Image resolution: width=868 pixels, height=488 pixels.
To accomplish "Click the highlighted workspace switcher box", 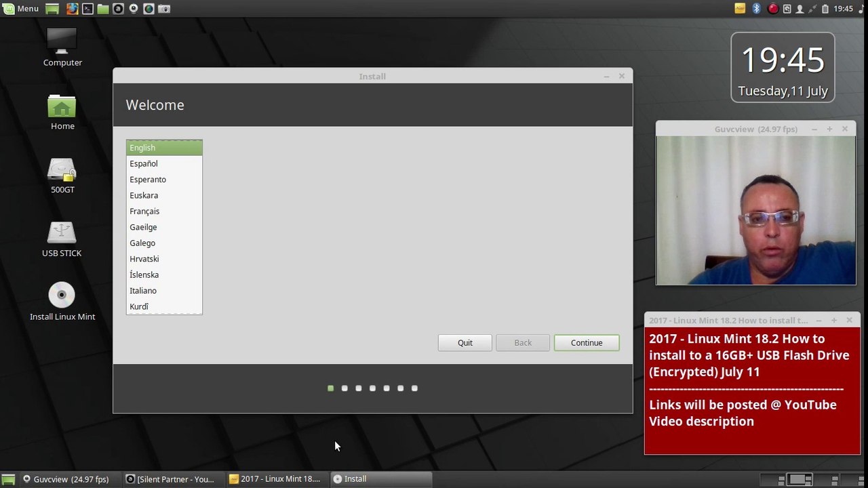I will (800, 479).
